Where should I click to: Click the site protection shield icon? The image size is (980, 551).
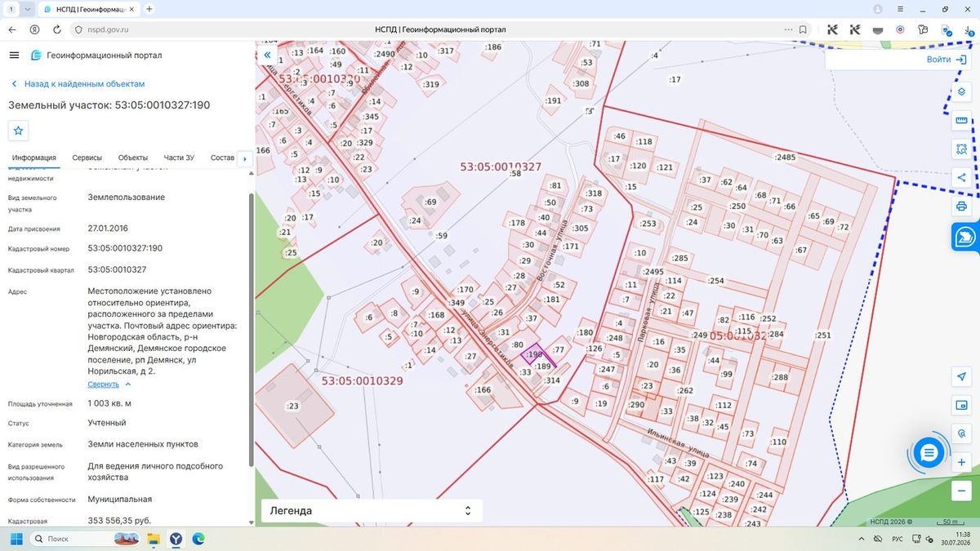coord(78,29)
